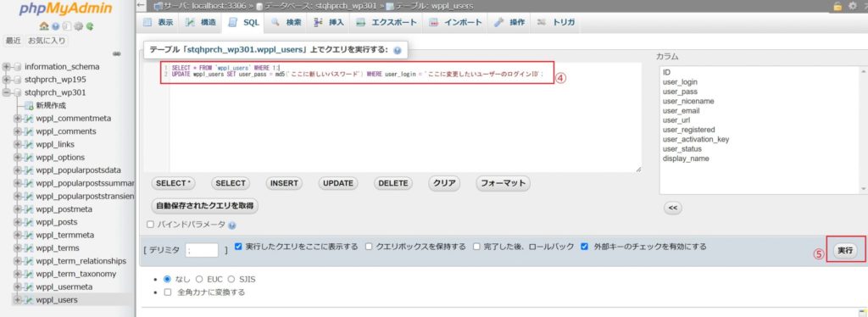Click the デリミタ delimiter input field
The width and height of the screenshot is (868, 317).
coord(202,250)
